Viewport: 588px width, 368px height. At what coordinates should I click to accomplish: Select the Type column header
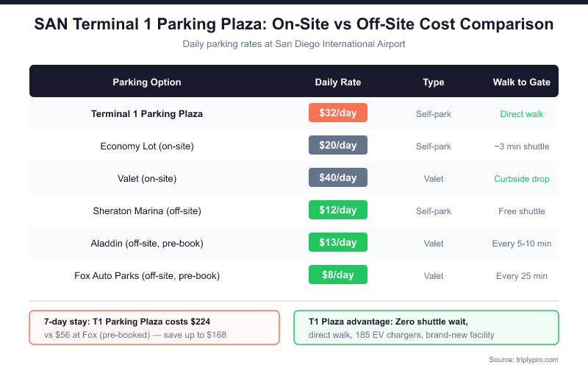[434, 82]
